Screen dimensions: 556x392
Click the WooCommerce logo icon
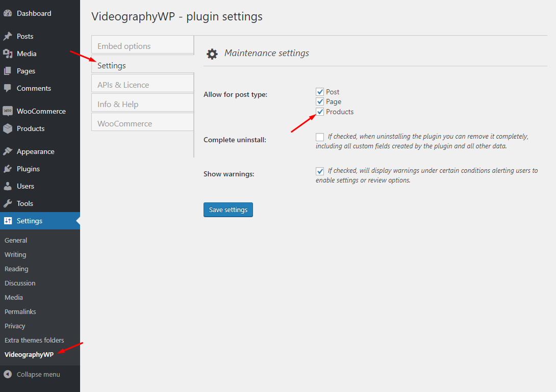[x=8, y=111]
